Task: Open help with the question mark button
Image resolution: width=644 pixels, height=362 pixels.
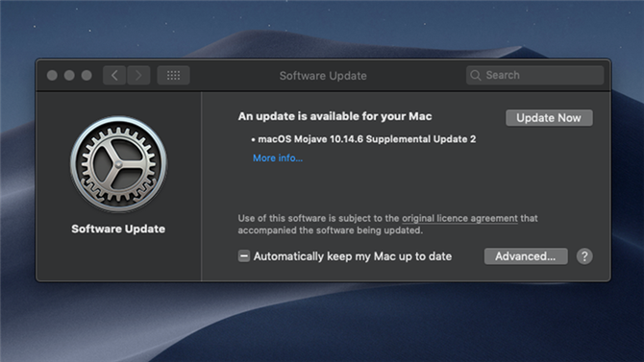Action: tap(584, 256)
